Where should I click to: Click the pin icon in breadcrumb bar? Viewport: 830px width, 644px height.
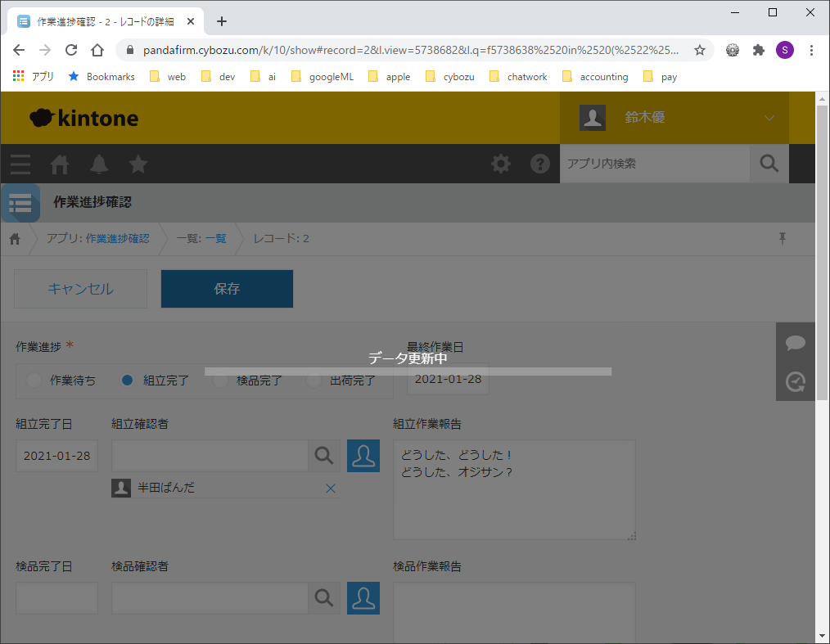tap(782, 238)
